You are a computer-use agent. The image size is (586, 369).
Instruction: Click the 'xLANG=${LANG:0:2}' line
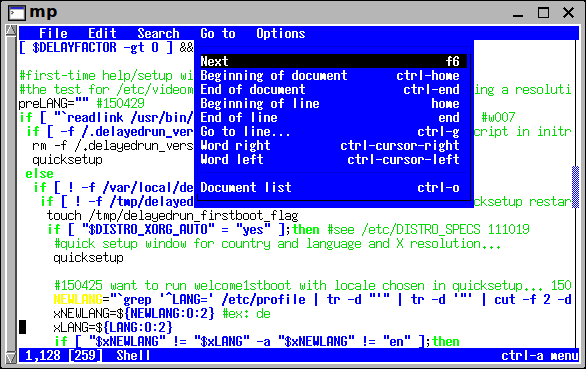pyautogui.click(x=112, y=328)
